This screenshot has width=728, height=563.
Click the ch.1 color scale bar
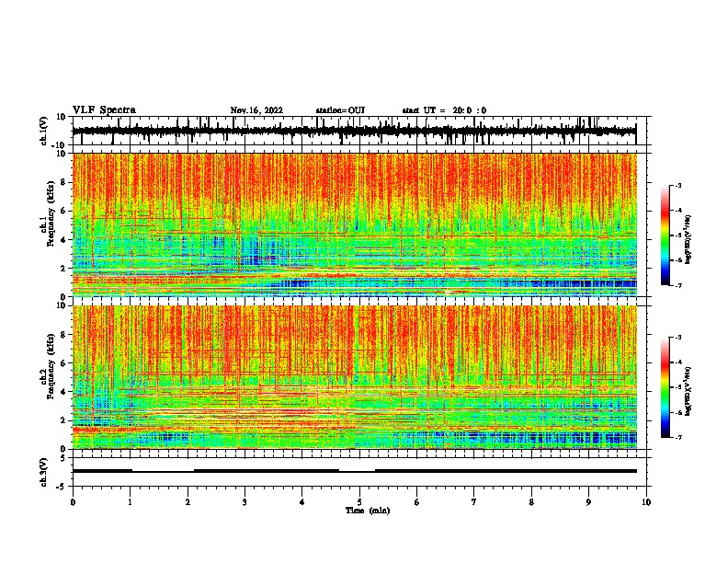click(665, 236)
